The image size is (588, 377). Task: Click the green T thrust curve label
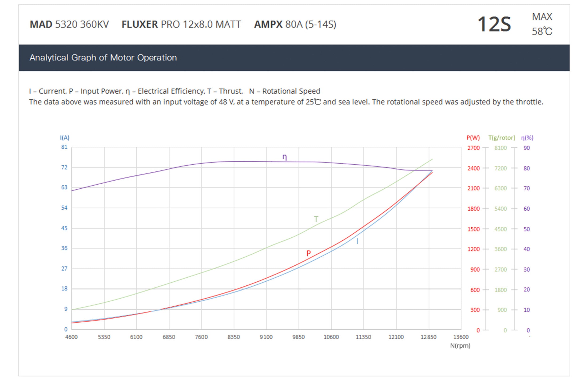[x=316, y=219]
